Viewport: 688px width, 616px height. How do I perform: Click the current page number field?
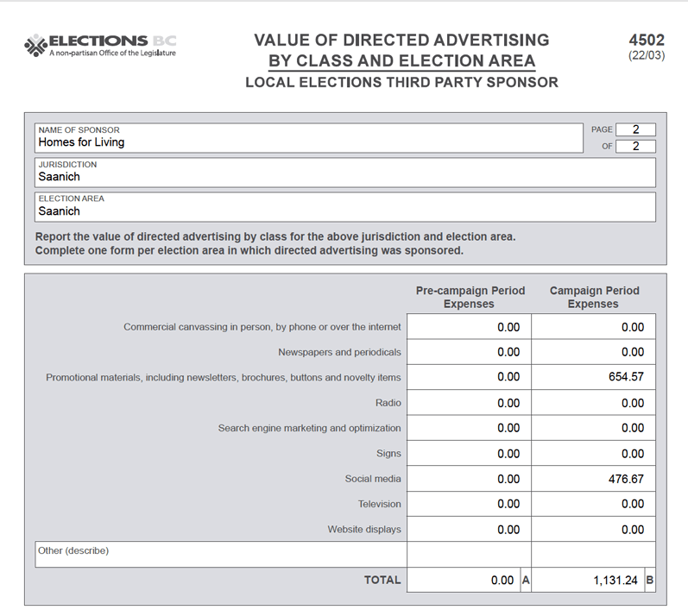pyautogui.click(x=635, y=129)
